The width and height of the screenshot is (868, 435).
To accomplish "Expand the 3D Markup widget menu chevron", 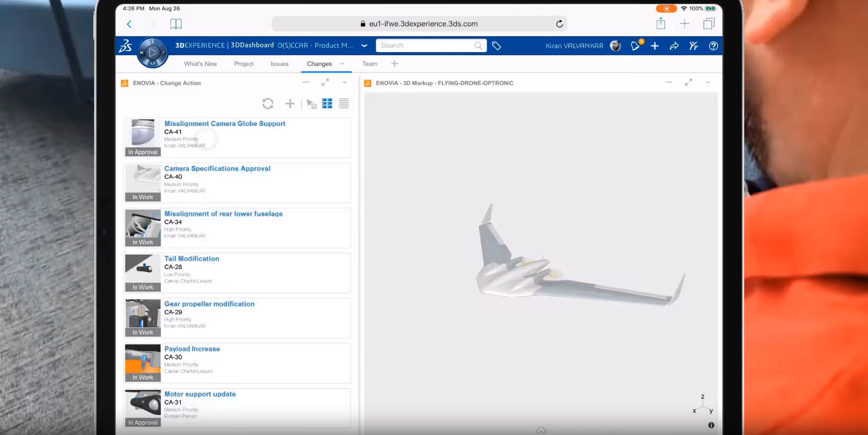I will [x=708, y=82].
